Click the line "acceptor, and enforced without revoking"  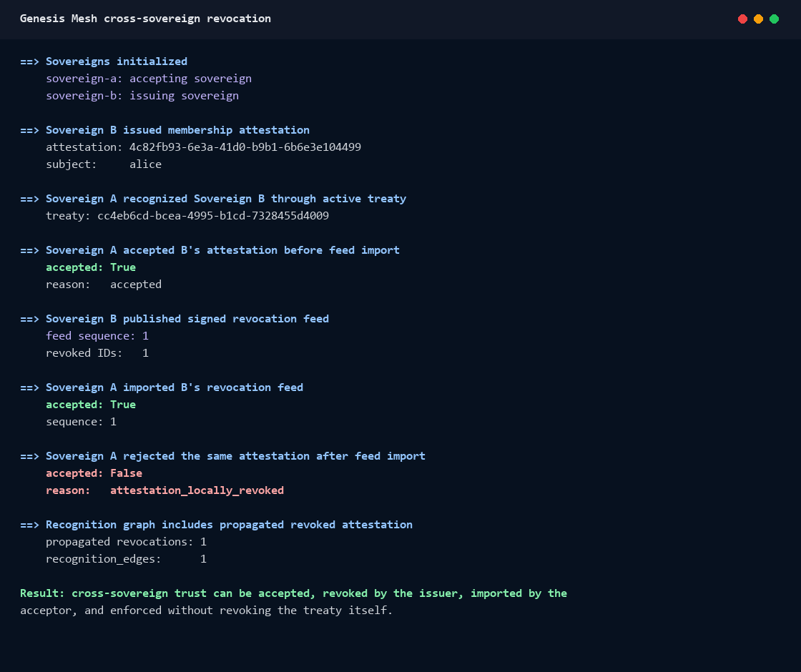coord(207,611)
